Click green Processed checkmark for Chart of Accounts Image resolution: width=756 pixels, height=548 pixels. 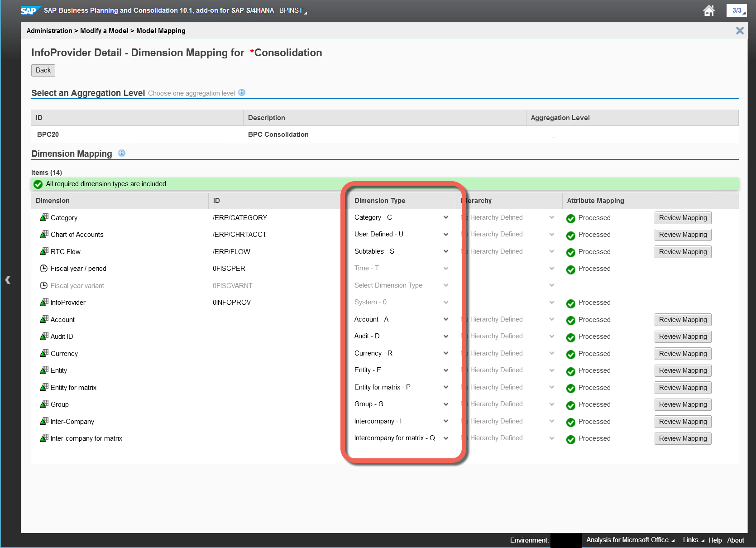click(x=571, y=235)
